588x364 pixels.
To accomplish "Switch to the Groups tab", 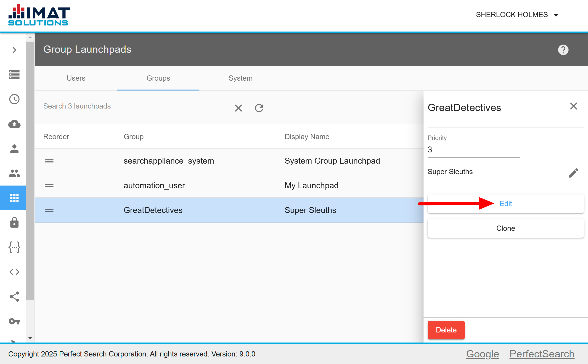I will point(158,78).
